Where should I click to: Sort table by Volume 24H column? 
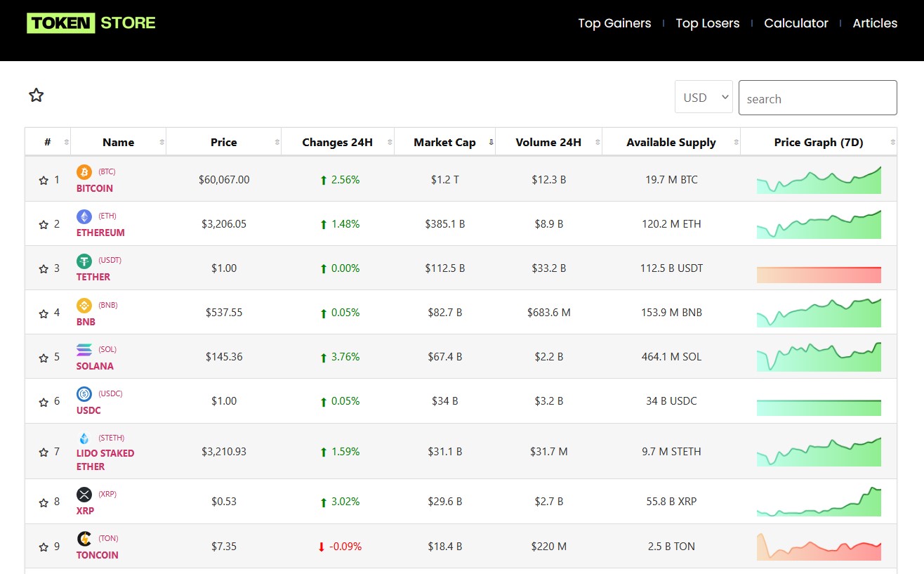548,142
